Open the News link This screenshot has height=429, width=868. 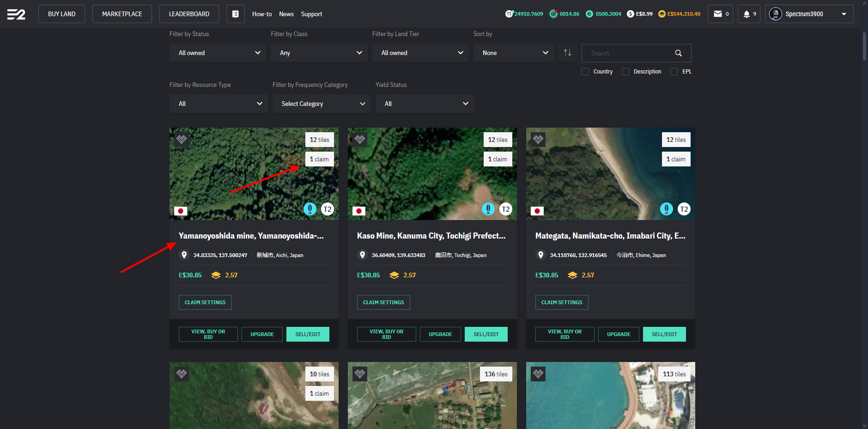(x=286, y=14)
